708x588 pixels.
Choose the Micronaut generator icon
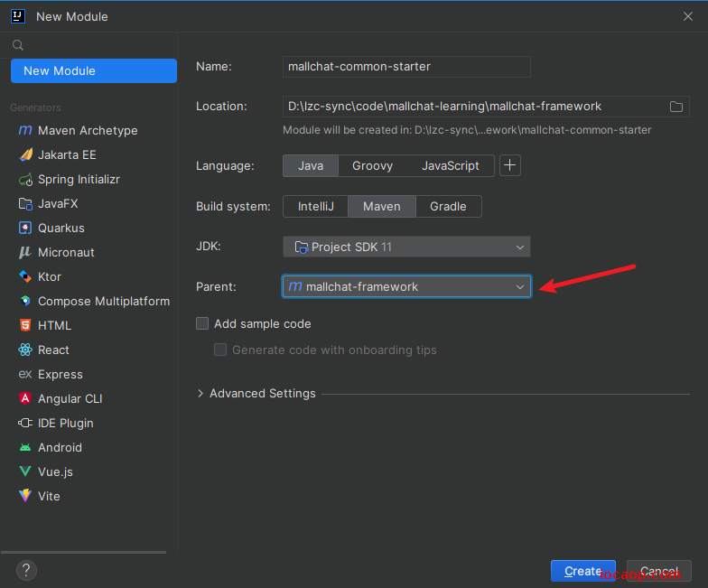25,253
